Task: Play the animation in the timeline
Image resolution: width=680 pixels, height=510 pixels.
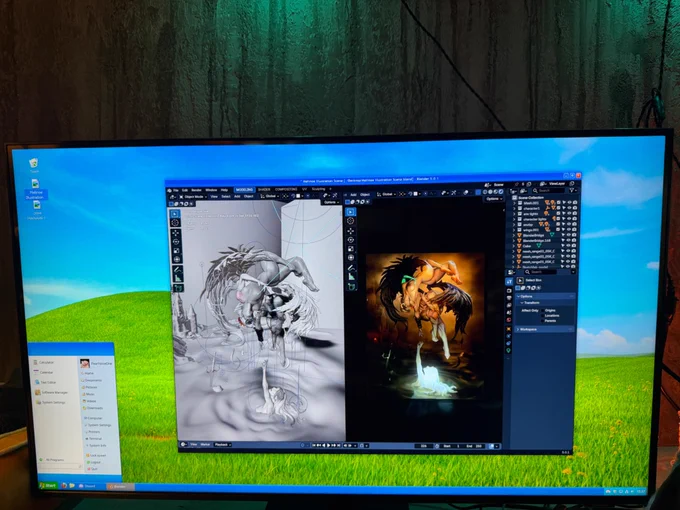Action: [329, 445]
